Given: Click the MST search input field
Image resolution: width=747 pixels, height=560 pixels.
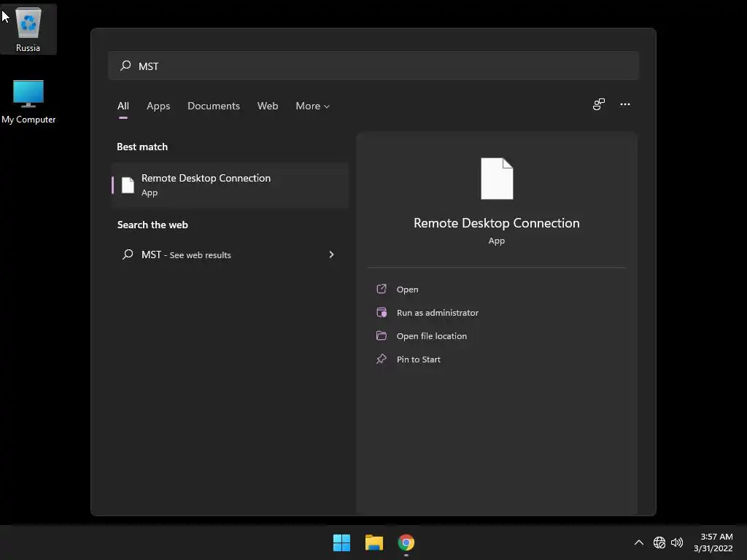Looking at the screenshot, I should pos(373,66).
